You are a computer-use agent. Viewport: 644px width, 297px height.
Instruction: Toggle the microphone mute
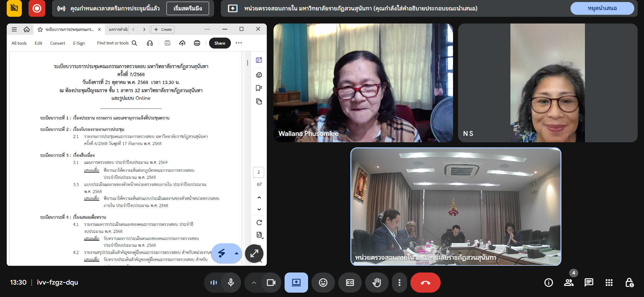point(231,283)
